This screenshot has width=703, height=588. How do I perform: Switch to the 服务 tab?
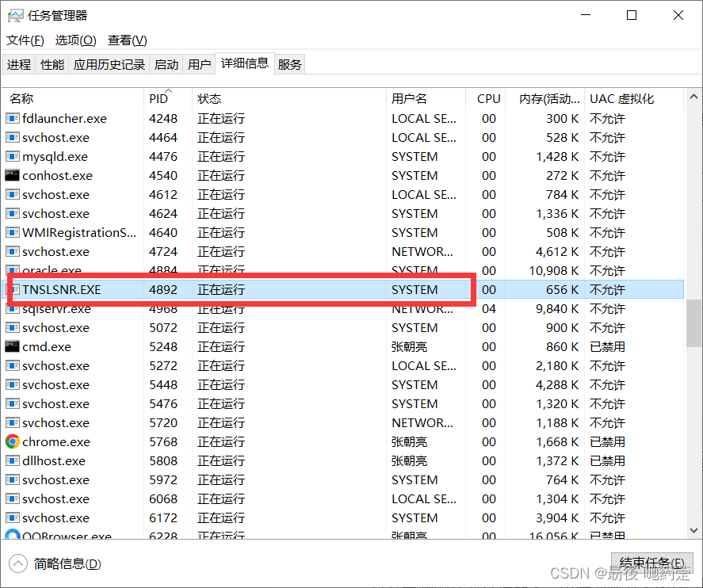(x=289, y=64)
